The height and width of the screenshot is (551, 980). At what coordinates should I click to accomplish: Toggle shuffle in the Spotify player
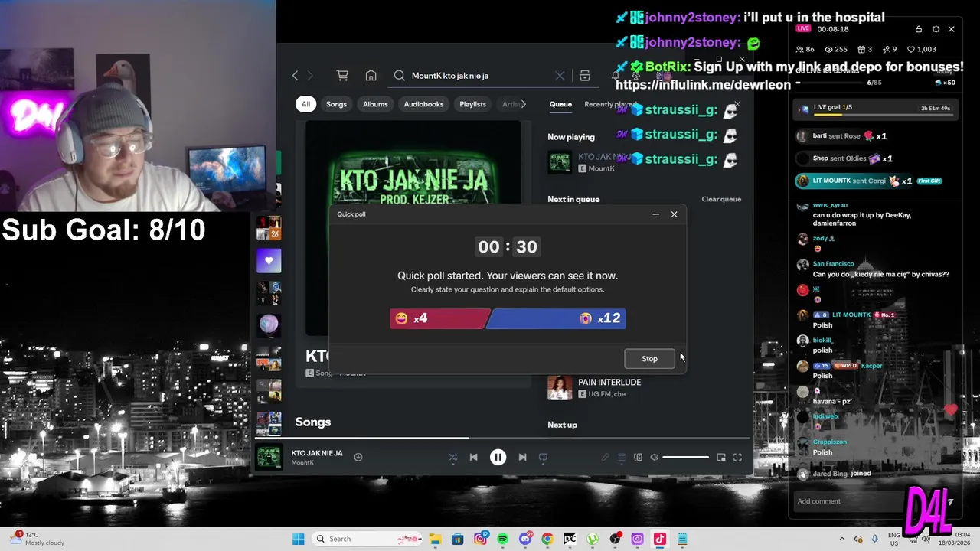(x=452, y=457)
